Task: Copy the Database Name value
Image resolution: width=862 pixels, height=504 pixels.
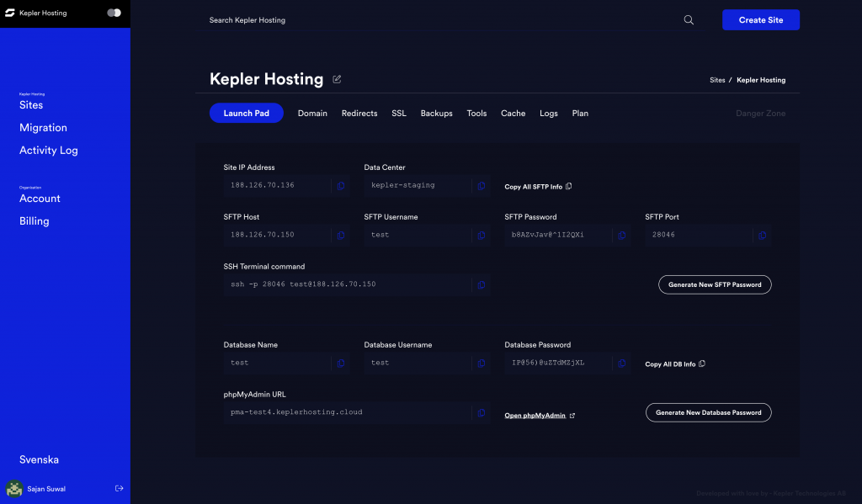Action: click(341, 363)
